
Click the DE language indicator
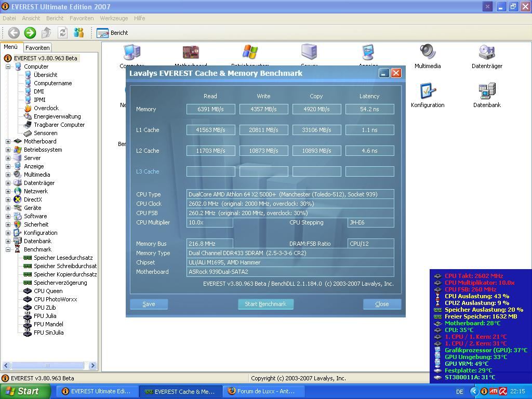tap(460, 392)
